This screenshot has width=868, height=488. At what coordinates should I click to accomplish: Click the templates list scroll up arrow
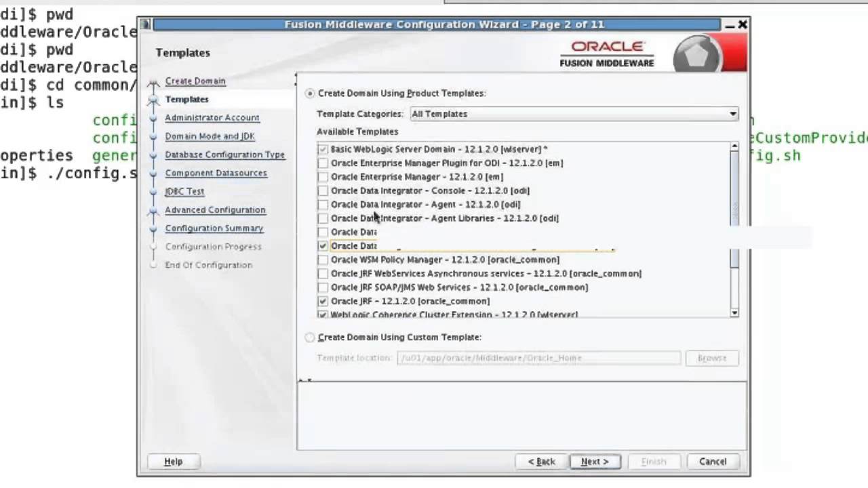point(734,146)
